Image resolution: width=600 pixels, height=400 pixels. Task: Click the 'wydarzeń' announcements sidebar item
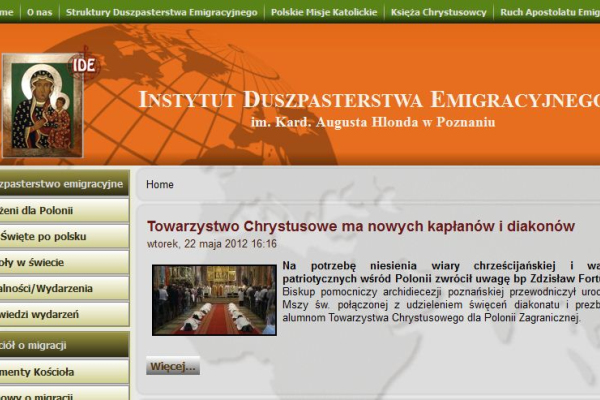tap(62, 315)
